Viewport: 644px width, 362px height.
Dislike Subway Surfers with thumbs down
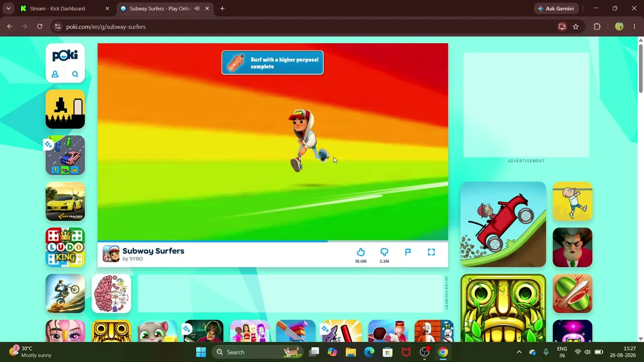pyautogui.click(x=384, y=252)
